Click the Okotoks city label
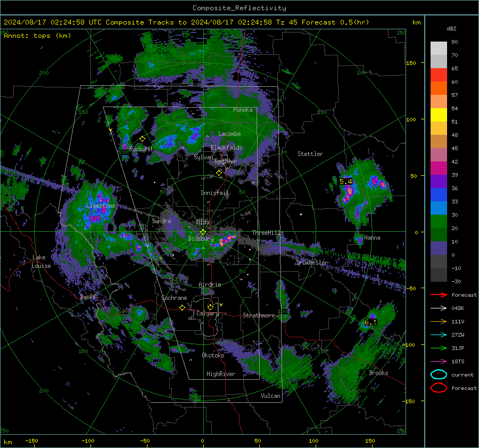The width and height of the screenshot is (479, 448). [x=213, y=355]
